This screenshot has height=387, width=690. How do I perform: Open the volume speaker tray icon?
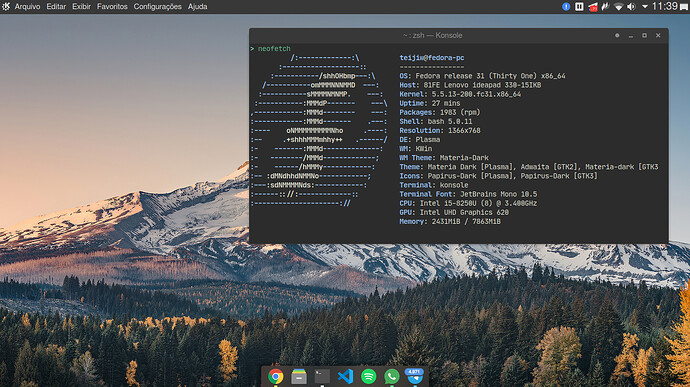click(631, 7)
